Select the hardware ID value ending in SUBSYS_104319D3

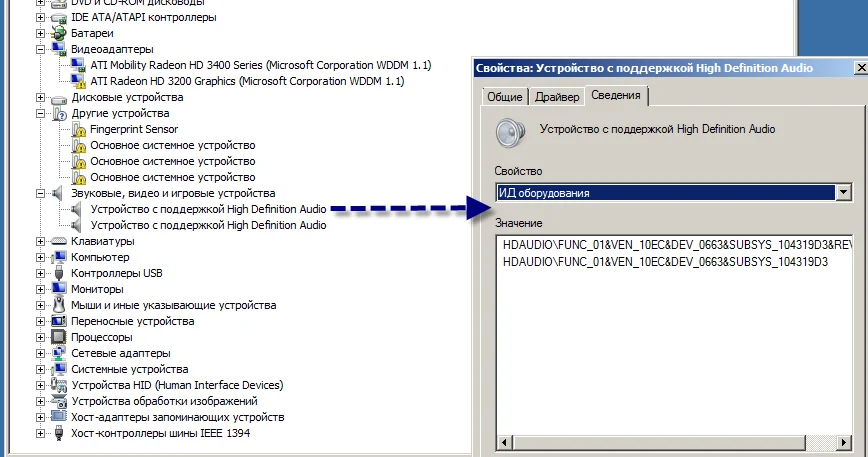tap(665, 262)
